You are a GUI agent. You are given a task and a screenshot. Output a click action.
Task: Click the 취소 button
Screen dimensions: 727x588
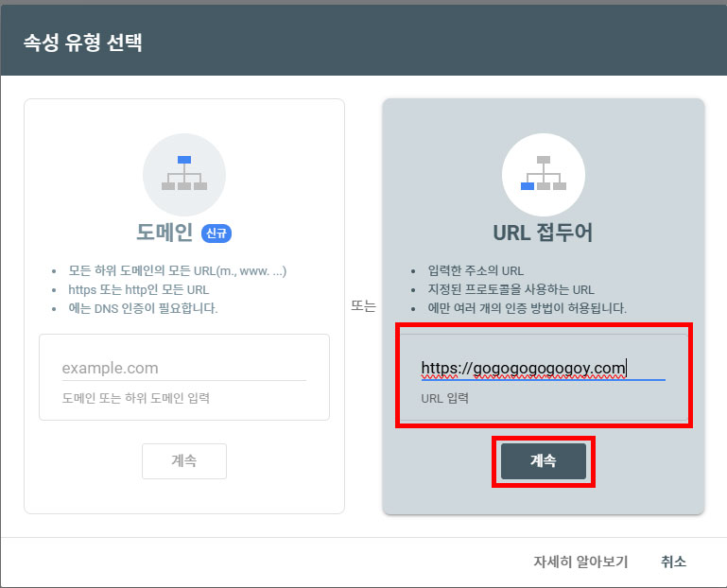tap(673, 562)
